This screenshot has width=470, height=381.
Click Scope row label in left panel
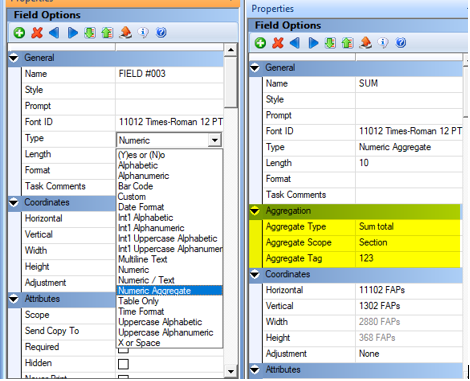37,315
